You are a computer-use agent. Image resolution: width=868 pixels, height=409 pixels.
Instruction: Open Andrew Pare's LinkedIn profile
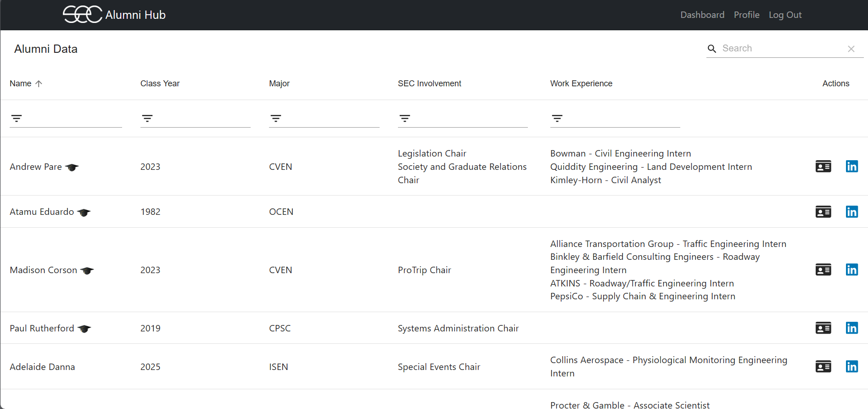pyautogui.click(x=851, y=167)
